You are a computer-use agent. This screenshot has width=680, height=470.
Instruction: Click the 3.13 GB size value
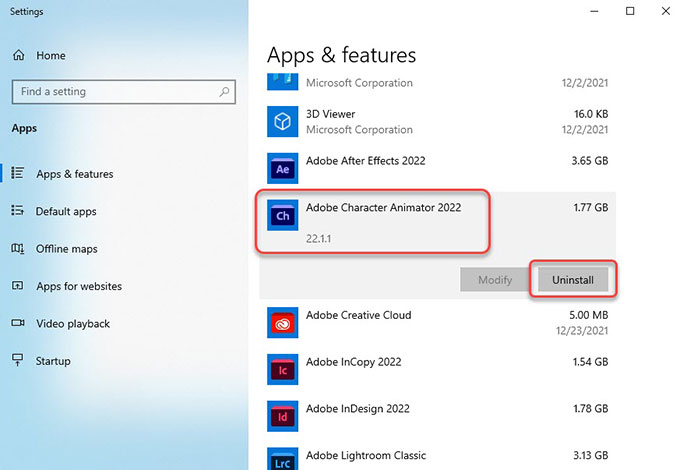click(591, 456)
